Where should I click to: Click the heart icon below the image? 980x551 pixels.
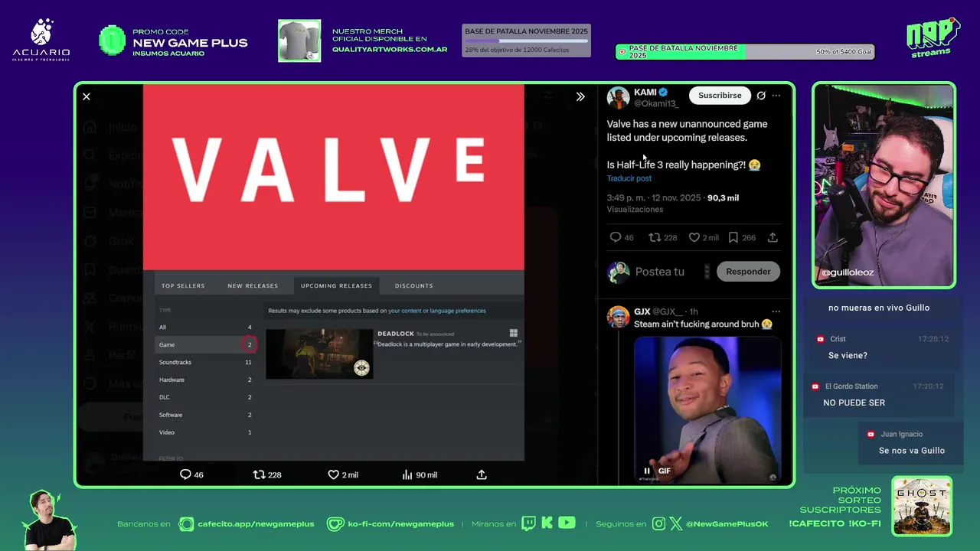pos(333,474)
